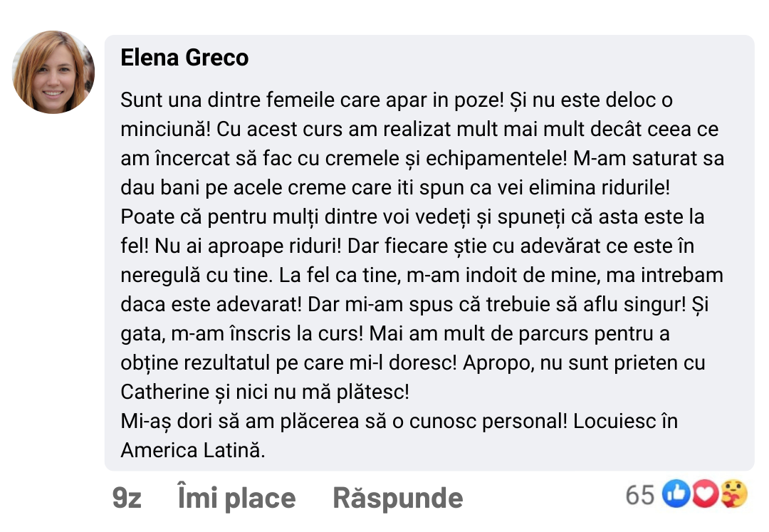Open Elena Greco's profile picture

click(x=53, y=72)
